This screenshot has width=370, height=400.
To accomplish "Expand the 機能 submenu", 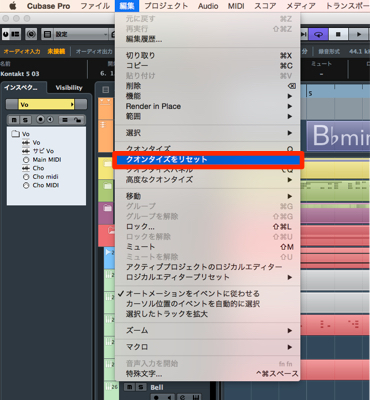I will [x=207, y=96].
